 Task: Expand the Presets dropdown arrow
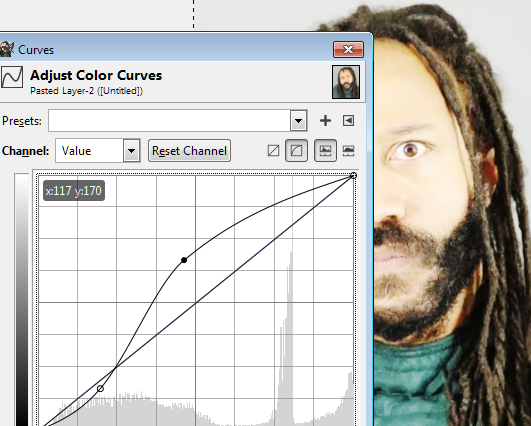pos(298,121)
